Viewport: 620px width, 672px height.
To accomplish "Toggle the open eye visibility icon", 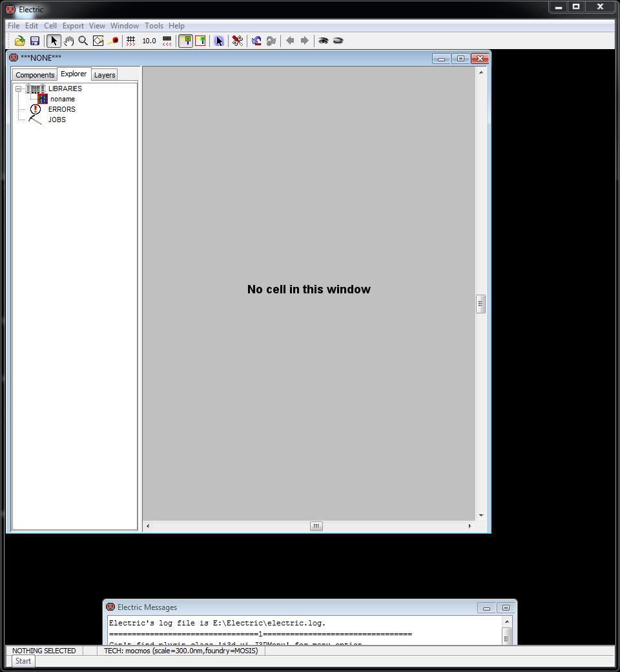I will click(323, 41).
